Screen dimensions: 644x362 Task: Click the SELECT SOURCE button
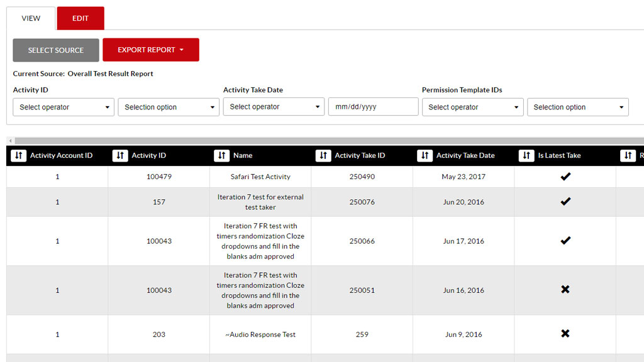click(x=56, y=50)
